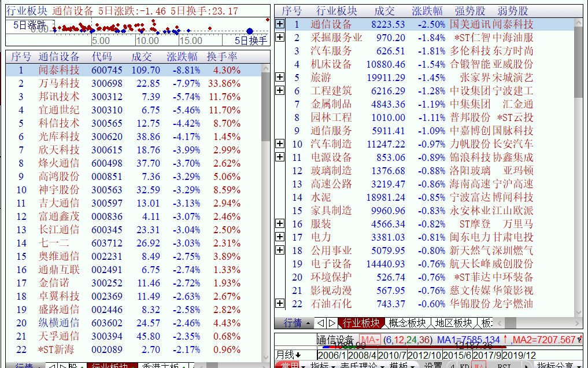This screenshot has width=588, height=368.
Task: Expand the 旅游 sector row
Action: coord(280,78)
